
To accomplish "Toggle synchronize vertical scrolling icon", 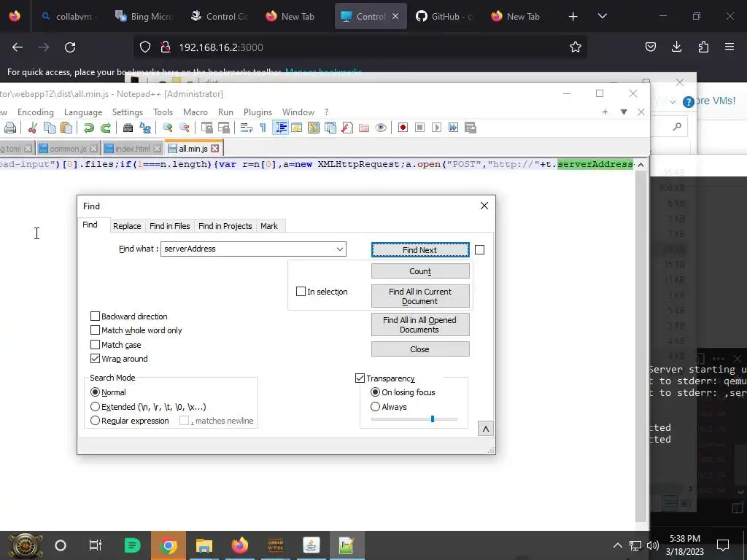I will click(x=206, y=128).
